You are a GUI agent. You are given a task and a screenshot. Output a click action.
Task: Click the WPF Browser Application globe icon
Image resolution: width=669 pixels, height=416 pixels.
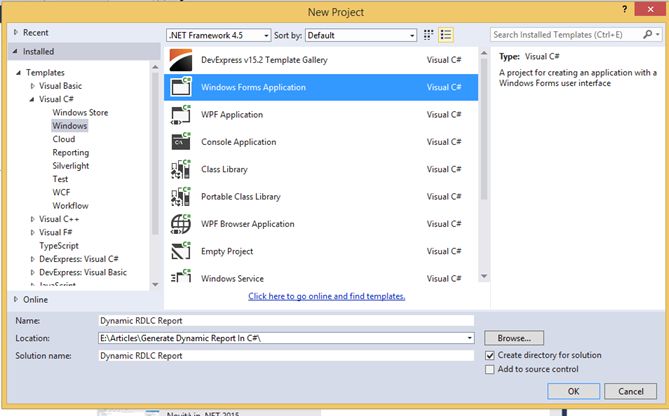(x=181, y=224)
